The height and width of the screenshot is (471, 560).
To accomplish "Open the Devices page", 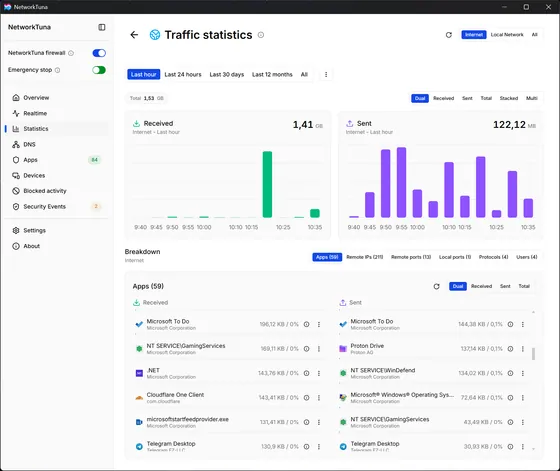I will coord(57,175).
